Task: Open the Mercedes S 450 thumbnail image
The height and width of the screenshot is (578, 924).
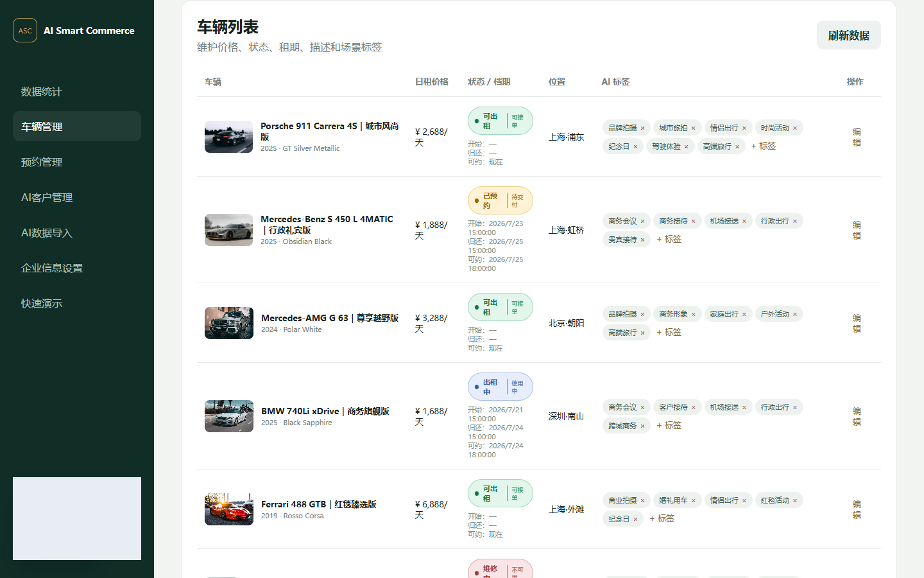Action: (228, 230)
